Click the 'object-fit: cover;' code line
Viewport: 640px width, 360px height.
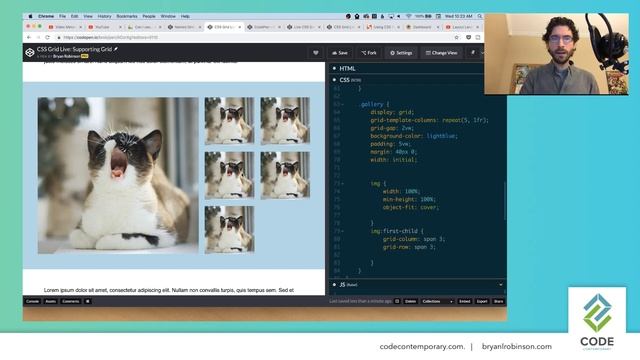pos(411,207)
